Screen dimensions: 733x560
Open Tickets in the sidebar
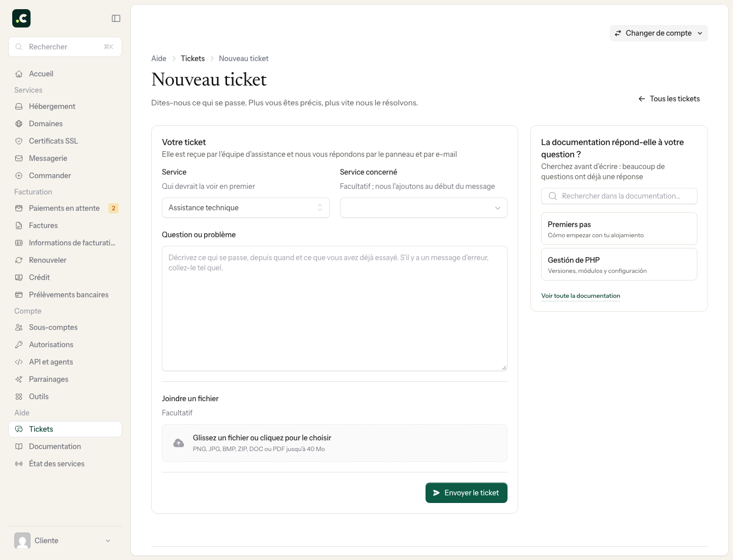(x=65, y=429)
